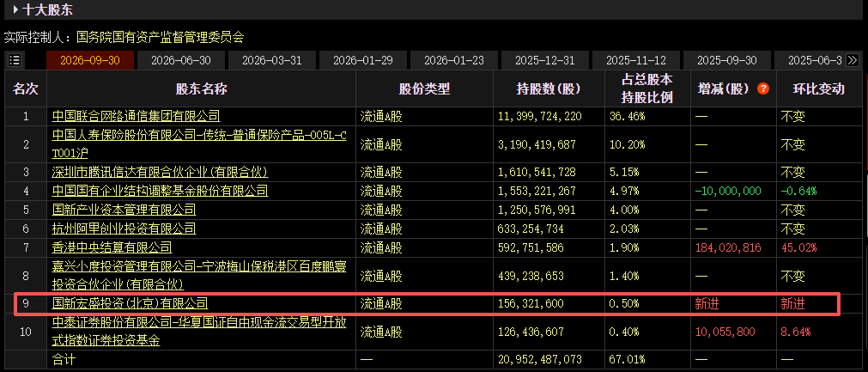Select the holding value 1,610,541,728

click(537, 172)
